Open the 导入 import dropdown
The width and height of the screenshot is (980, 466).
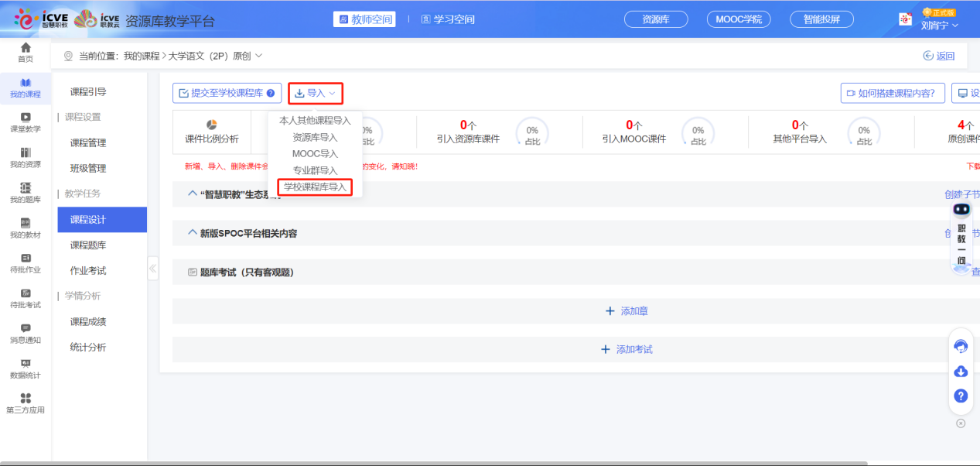(x=316, y=93)
